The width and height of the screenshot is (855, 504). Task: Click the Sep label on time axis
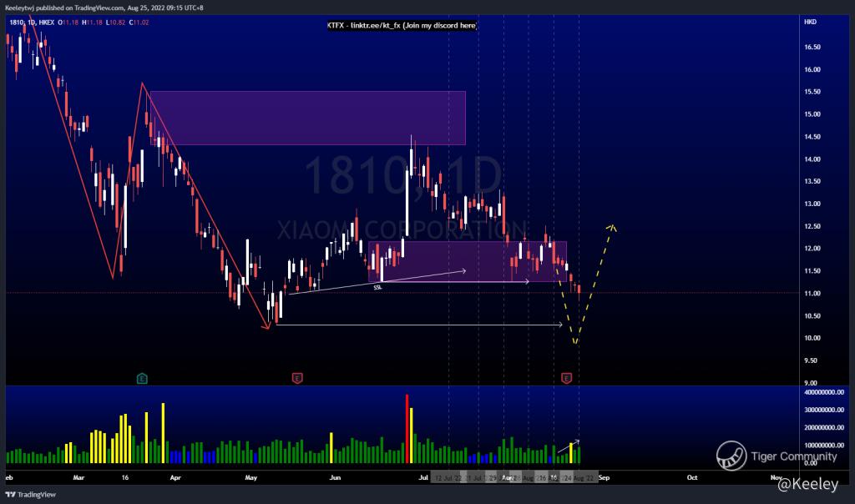click(x=605, y=477)
